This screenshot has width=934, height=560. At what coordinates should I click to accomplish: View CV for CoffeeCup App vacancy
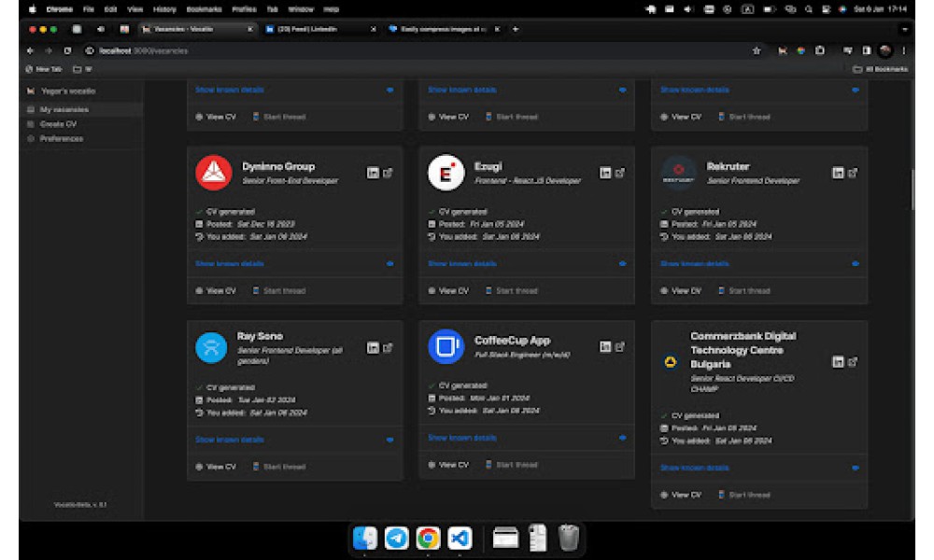448,466
